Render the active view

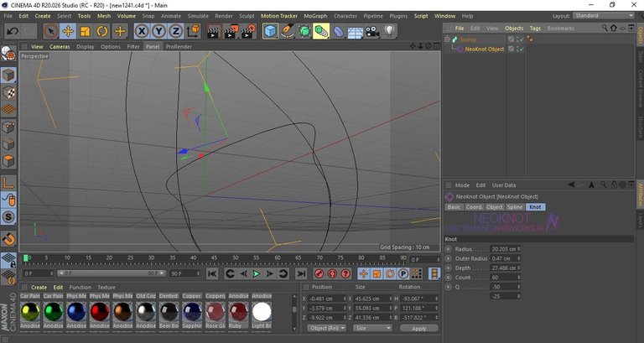[213, 31]
